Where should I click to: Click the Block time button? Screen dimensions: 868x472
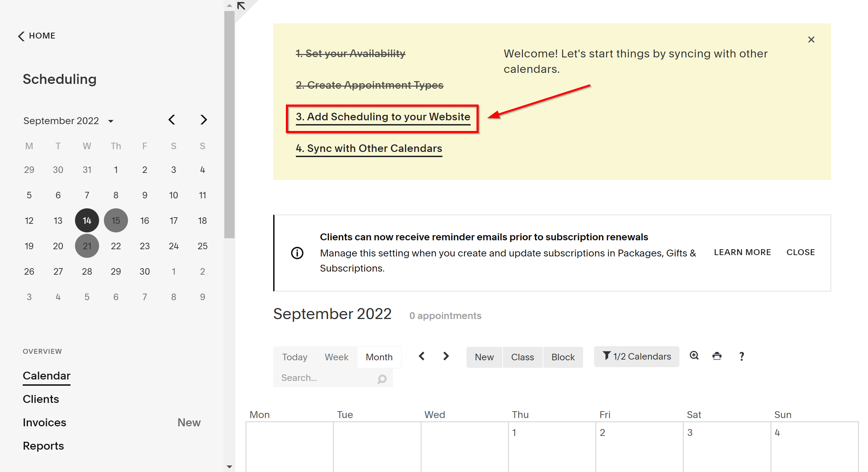point(561,357)
